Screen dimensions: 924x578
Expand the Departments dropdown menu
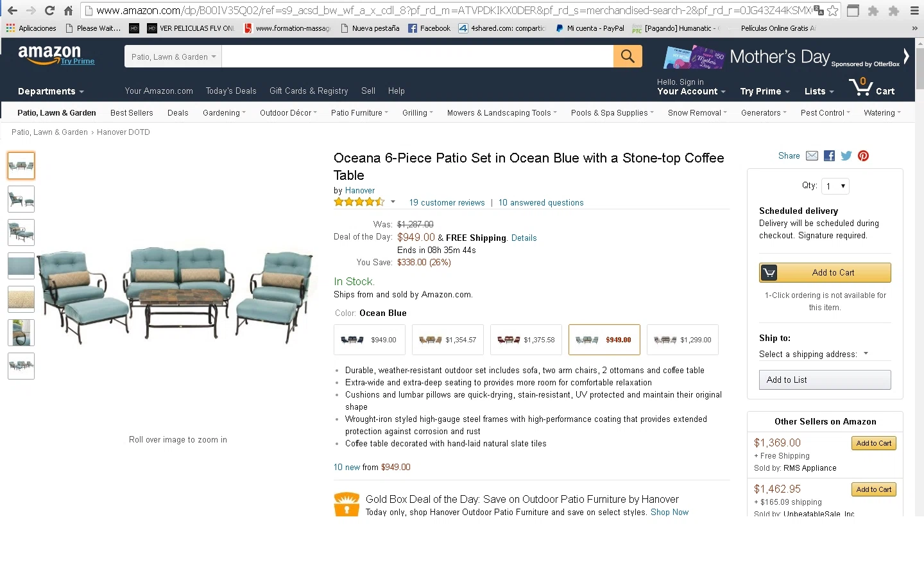tap(51, 91)
